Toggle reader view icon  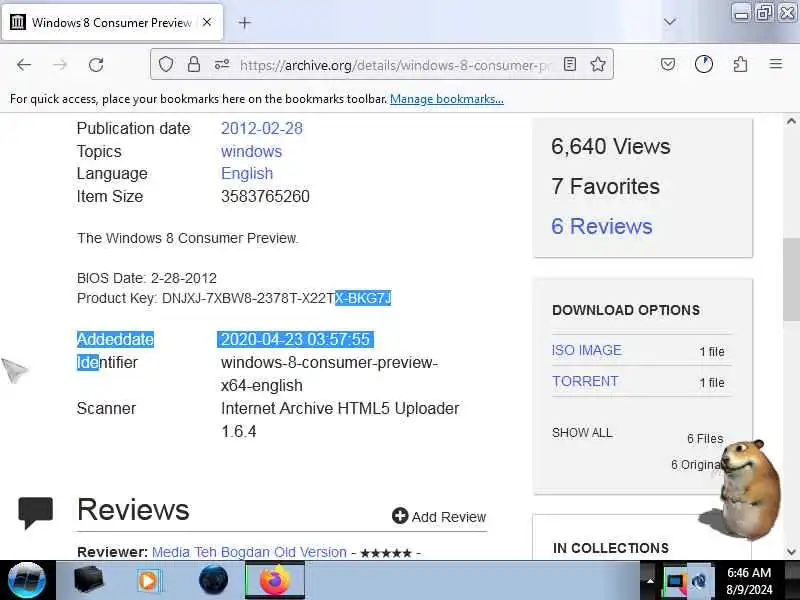point(570,64)
